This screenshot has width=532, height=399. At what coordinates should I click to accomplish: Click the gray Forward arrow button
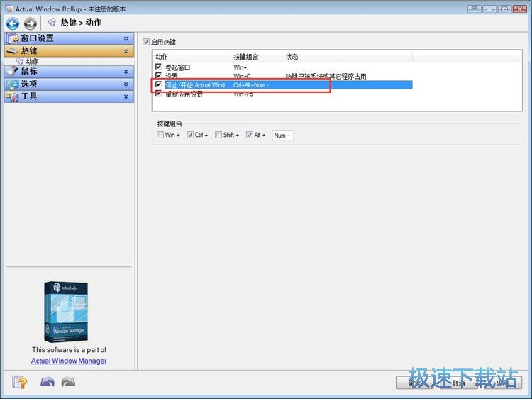[x=31, y=23]
